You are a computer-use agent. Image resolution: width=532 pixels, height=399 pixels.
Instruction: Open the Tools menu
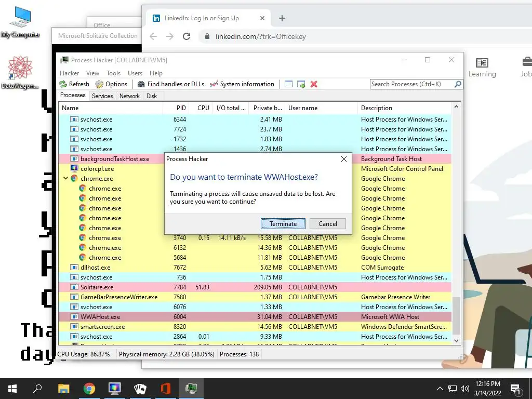pyautogui.click(x=113, y=73)
